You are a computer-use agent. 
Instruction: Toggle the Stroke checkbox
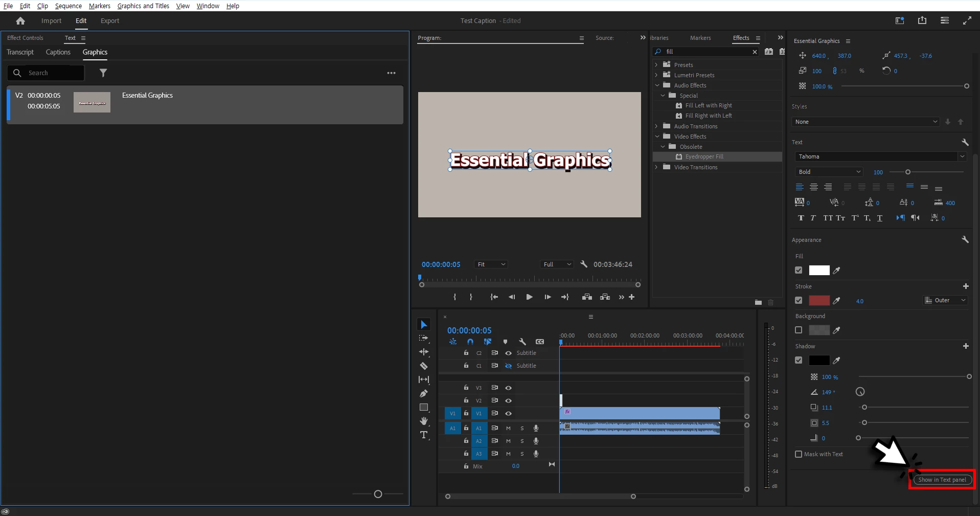pos(799,300)
